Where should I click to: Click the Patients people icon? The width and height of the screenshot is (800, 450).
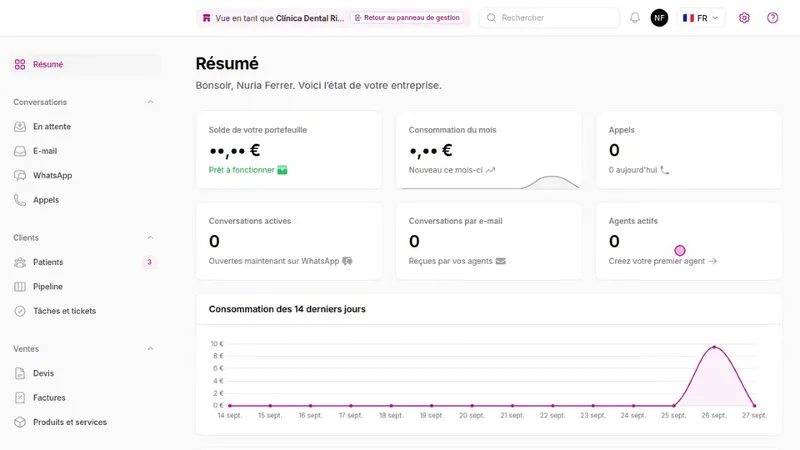tap(20, 262)
